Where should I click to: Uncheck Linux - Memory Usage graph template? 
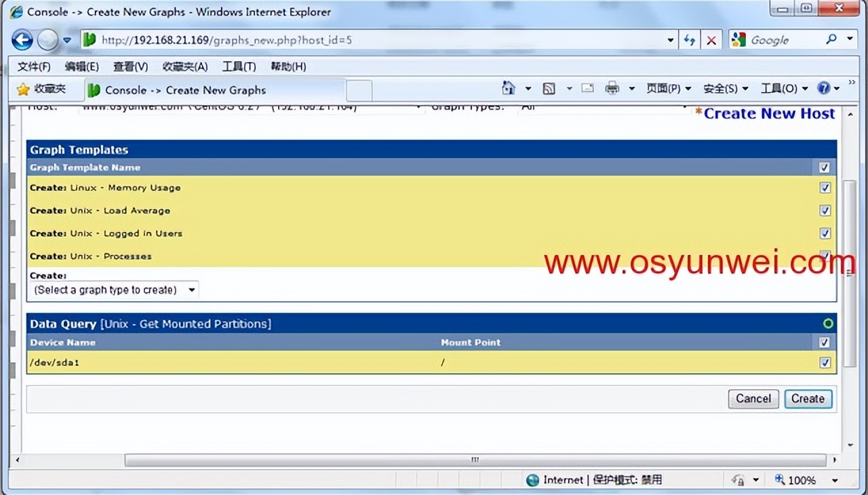pyautogui.click(x=825, y=188)
